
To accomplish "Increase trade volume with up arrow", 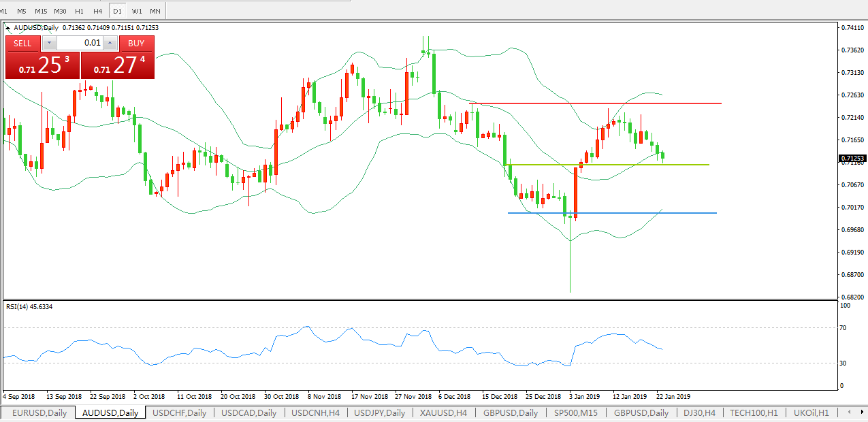I will [110, 43].
